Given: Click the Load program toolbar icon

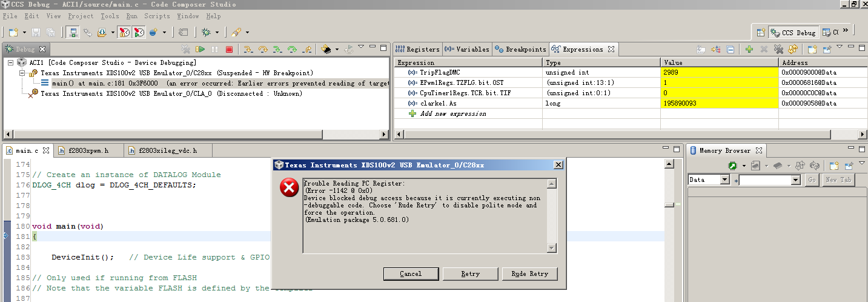Looking at the screenshot, I should [x=102, y=32].
